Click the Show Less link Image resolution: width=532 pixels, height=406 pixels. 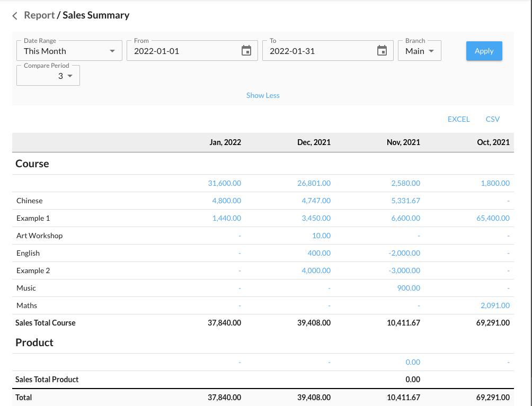(263, 95)
